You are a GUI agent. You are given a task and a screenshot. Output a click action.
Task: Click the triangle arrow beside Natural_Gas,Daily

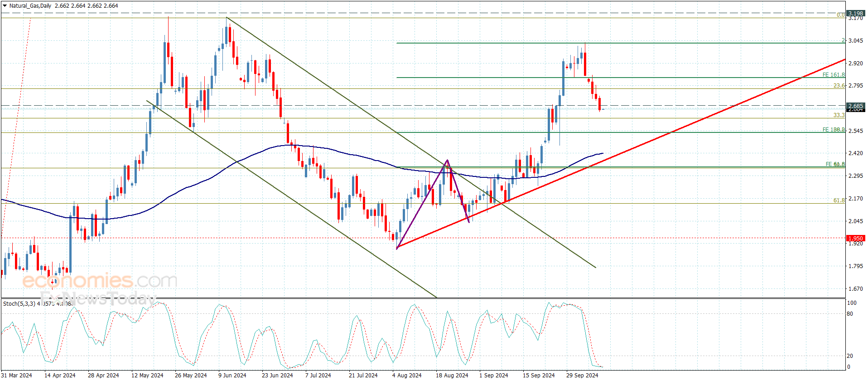5,6
